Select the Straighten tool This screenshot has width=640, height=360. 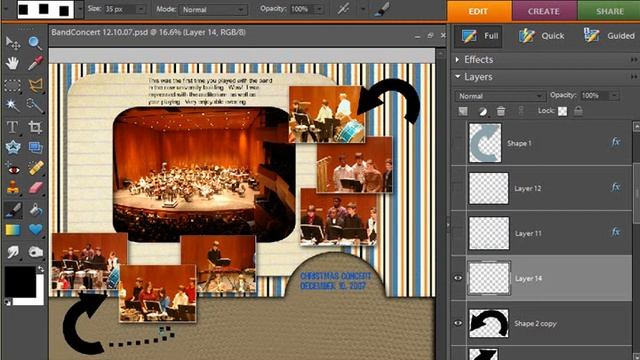pyautogui.click(x=35, y=147)
